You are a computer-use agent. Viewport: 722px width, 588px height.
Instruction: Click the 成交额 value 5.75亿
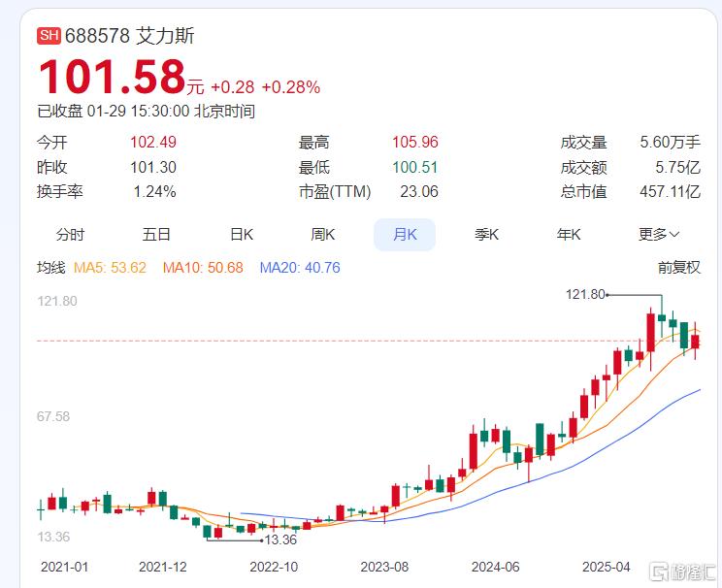(x=677, y=167)
